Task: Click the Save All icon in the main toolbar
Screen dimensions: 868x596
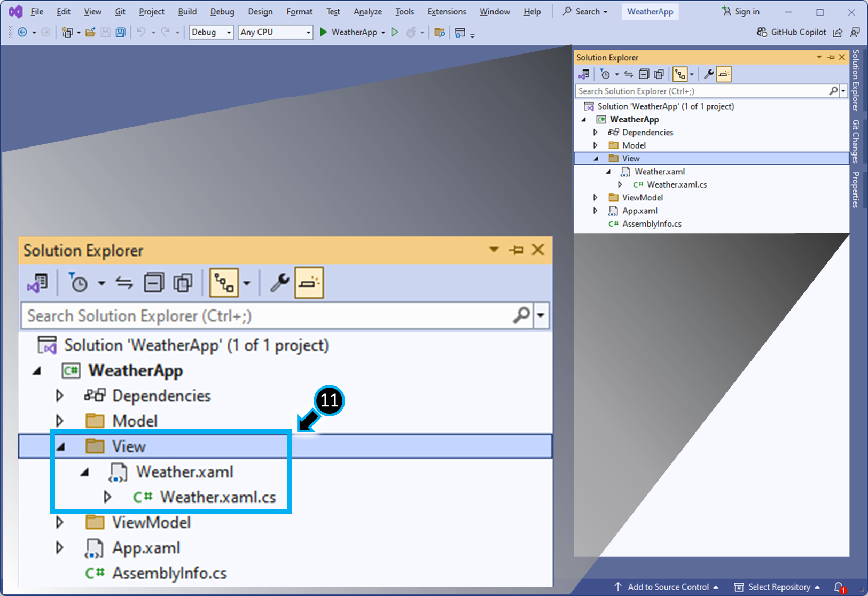Action: coord(121,32)
